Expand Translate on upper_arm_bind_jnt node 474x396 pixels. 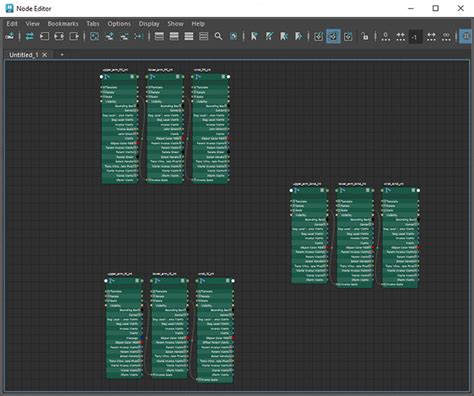(294, 201)
